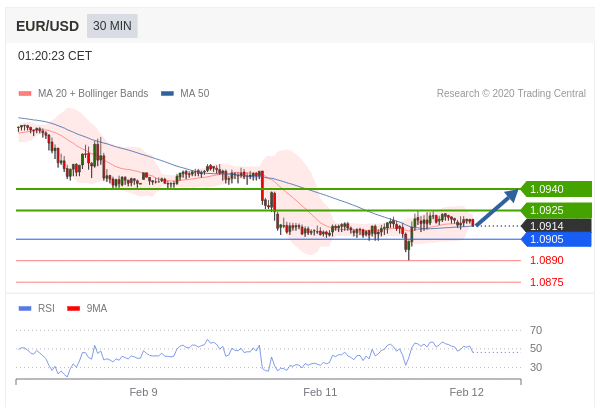Click the 1.0890 red support label

pos(547,261)
